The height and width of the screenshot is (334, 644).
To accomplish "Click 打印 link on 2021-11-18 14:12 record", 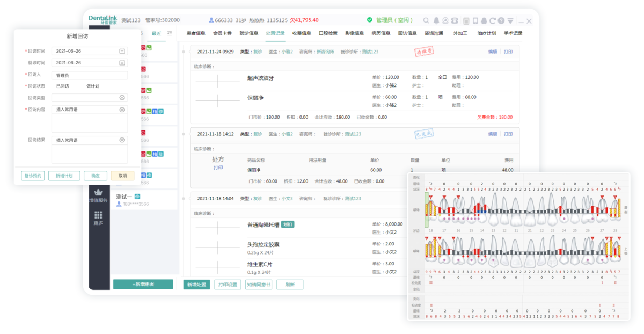I will point(508,134).
